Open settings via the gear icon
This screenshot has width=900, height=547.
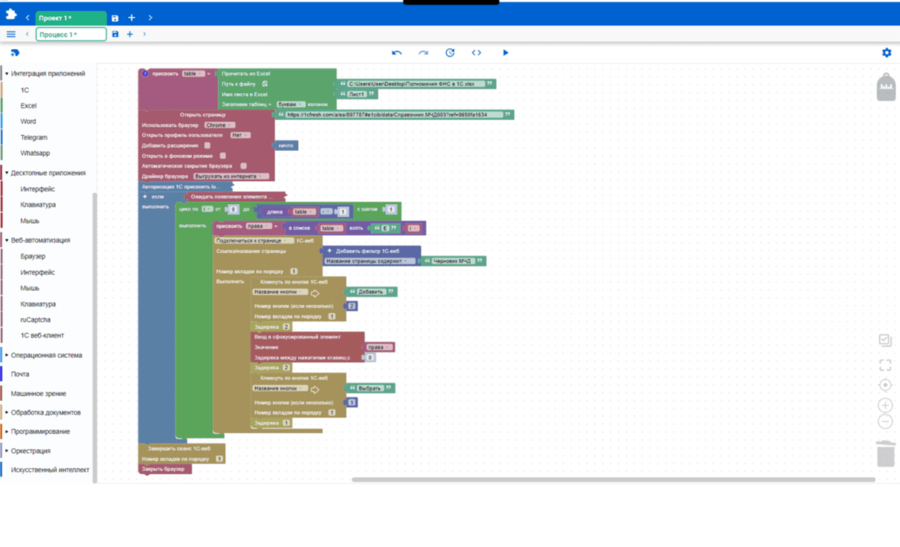coord(886,53)
